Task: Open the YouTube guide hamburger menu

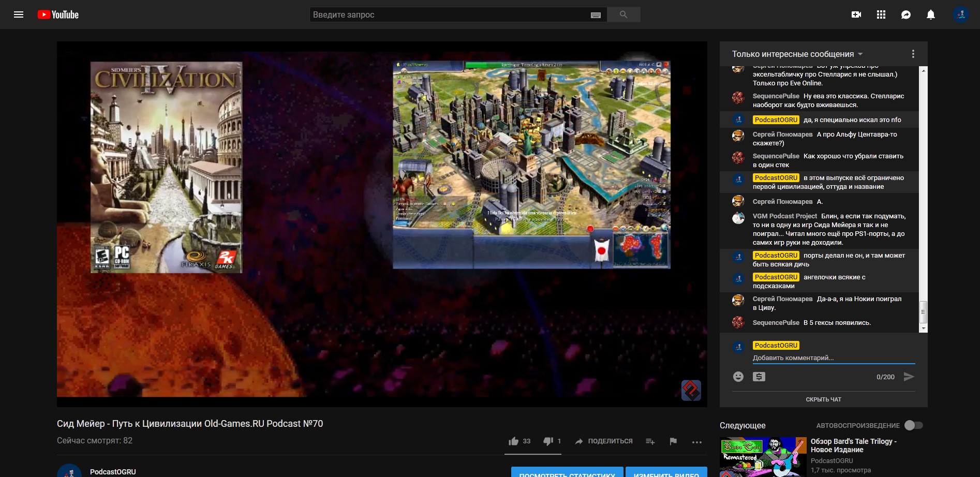Action: click(19, 14)
